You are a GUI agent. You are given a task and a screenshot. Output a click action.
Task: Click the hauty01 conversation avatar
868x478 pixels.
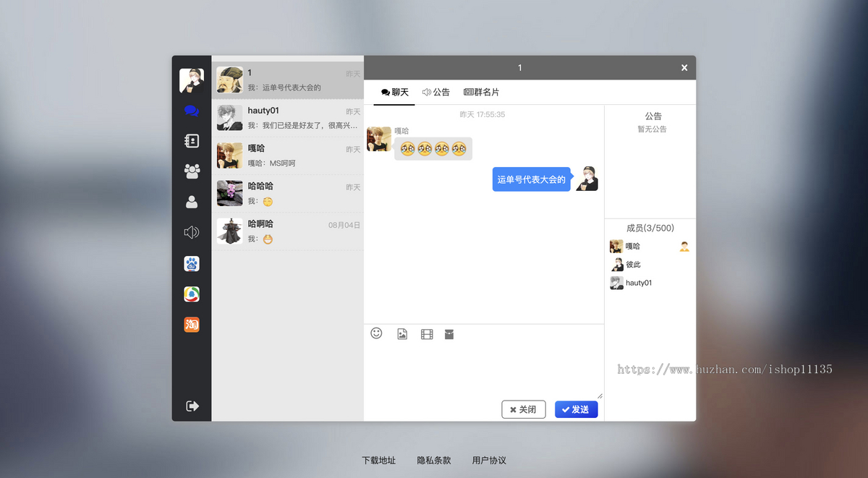230,118
